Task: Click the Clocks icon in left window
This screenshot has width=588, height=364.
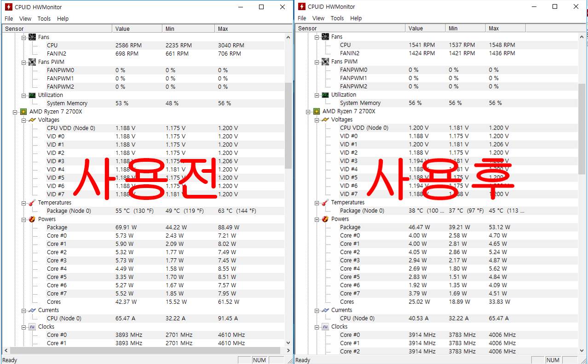Action: tap(32, 327)
